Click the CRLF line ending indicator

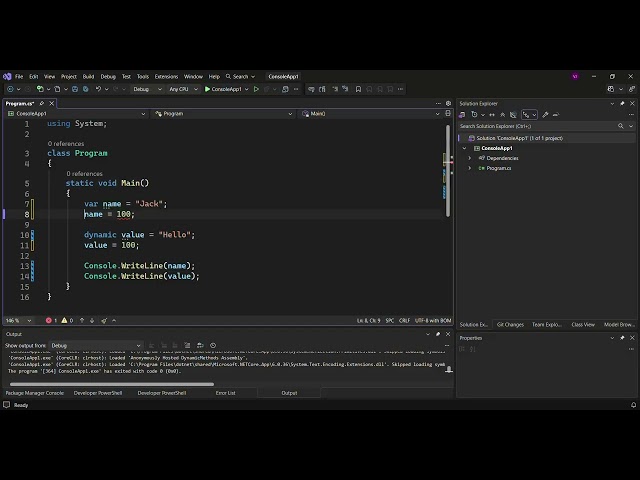coord(404,320)
